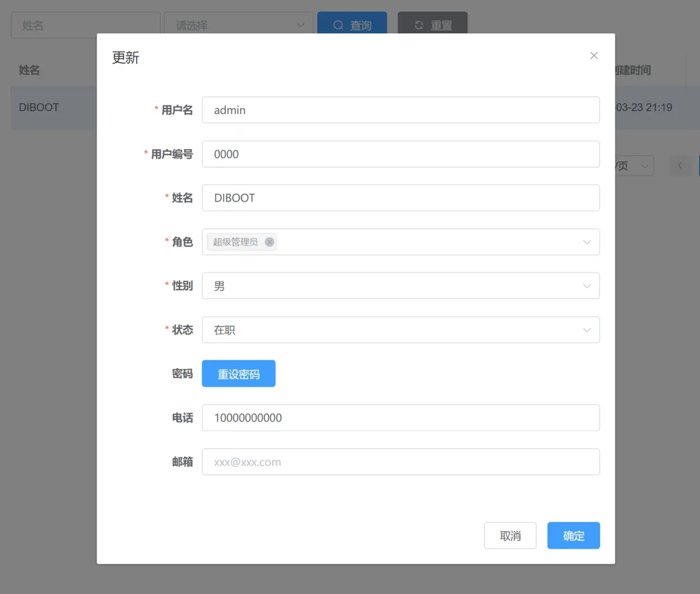The height and width of the screenshot is (594, 700).
Task: Open the 性别 gender dropdown showing 男
Action: (x=395, y=286)
